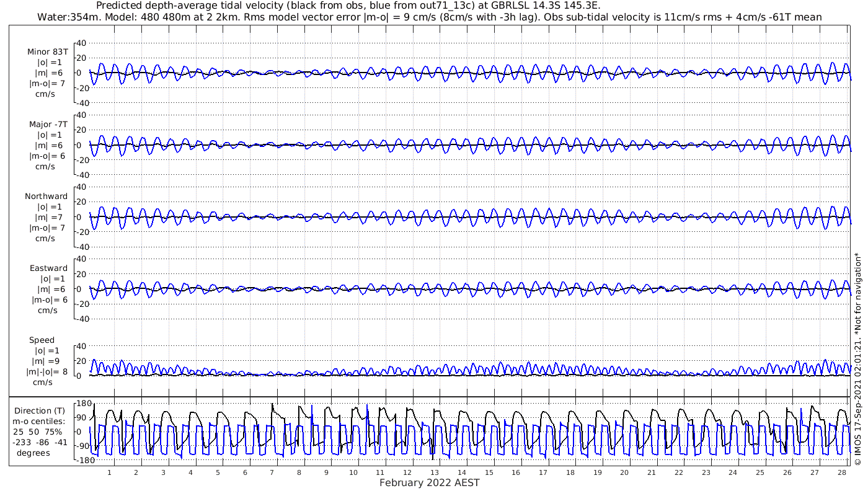Click the 'Water:354m' subtitle line

(x=429, y=17)
